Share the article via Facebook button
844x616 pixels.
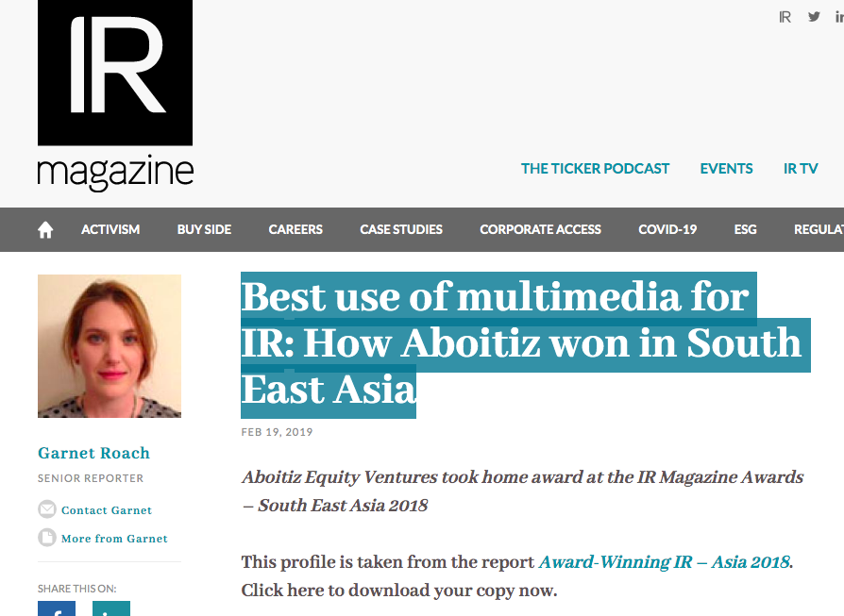tap(57, 609)
